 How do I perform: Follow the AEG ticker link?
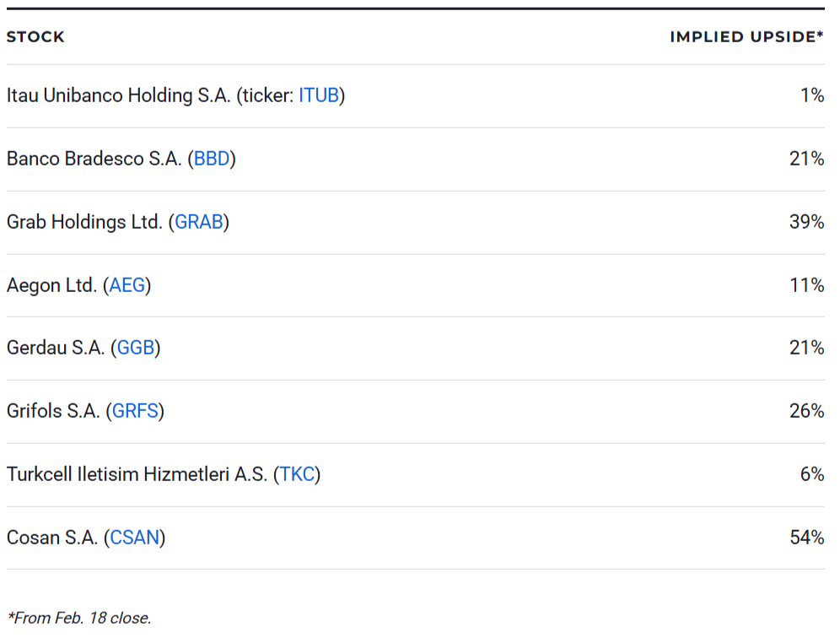click(127, 285)
